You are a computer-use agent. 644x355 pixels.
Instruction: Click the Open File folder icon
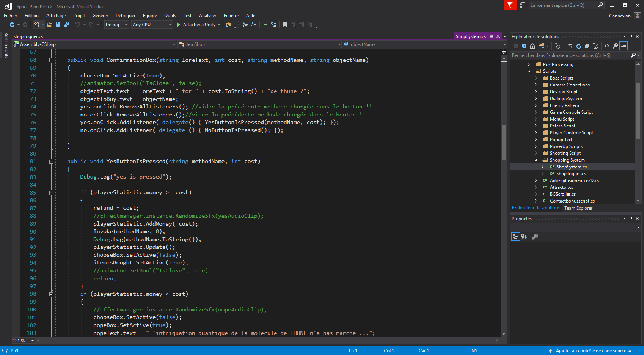pyautogui.click(x=50, y=25)
